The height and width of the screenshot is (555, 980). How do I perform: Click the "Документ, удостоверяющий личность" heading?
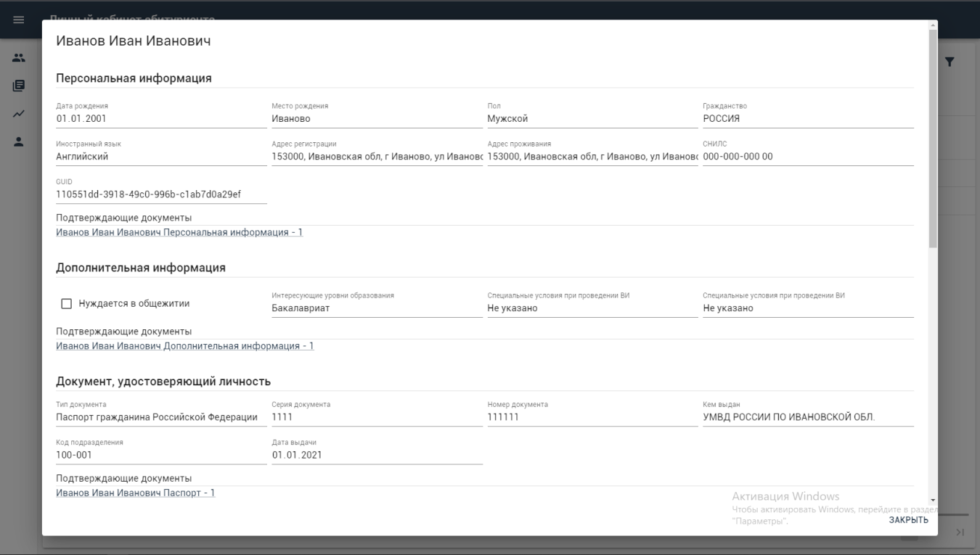click(163, 382)
